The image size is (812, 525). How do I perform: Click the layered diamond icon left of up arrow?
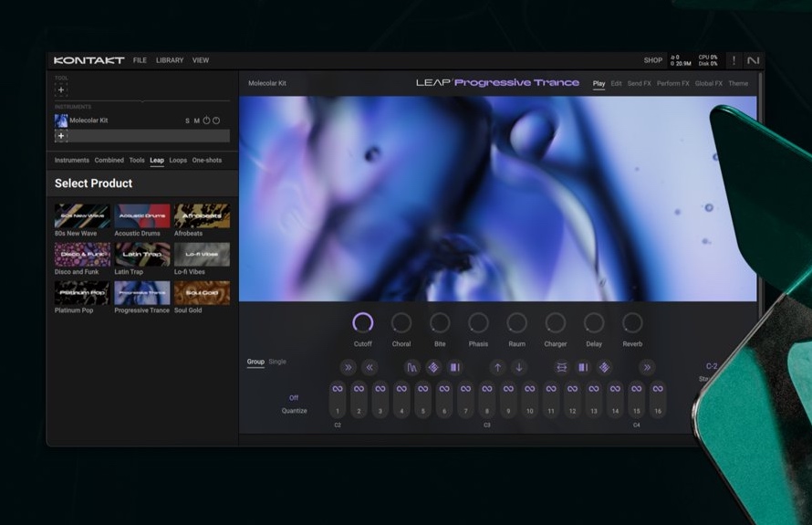click(433, 367)
